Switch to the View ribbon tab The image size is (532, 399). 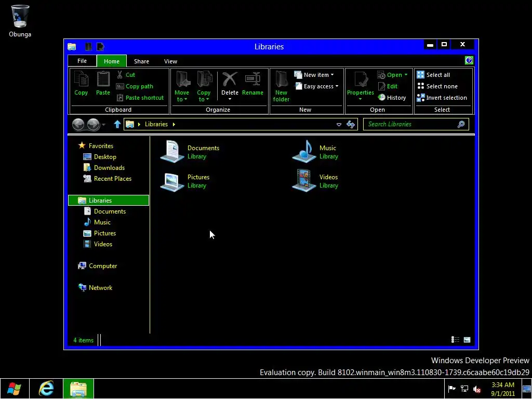[170, 61]
